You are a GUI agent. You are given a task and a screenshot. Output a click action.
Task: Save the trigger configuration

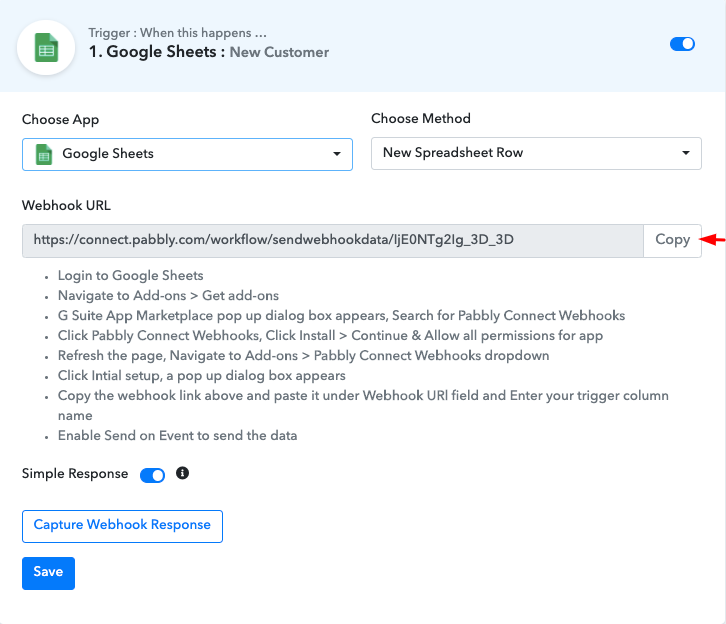(x=48, y=573)
